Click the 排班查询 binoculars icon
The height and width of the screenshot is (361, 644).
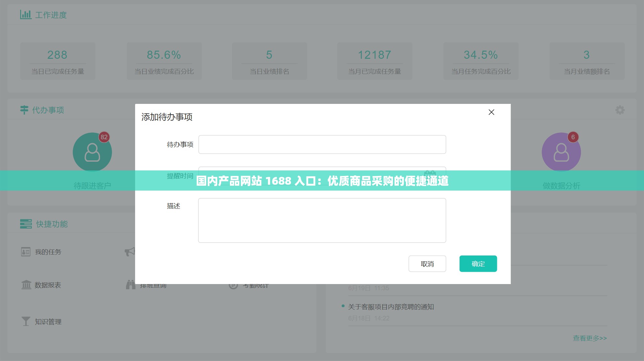click(131, 285)
